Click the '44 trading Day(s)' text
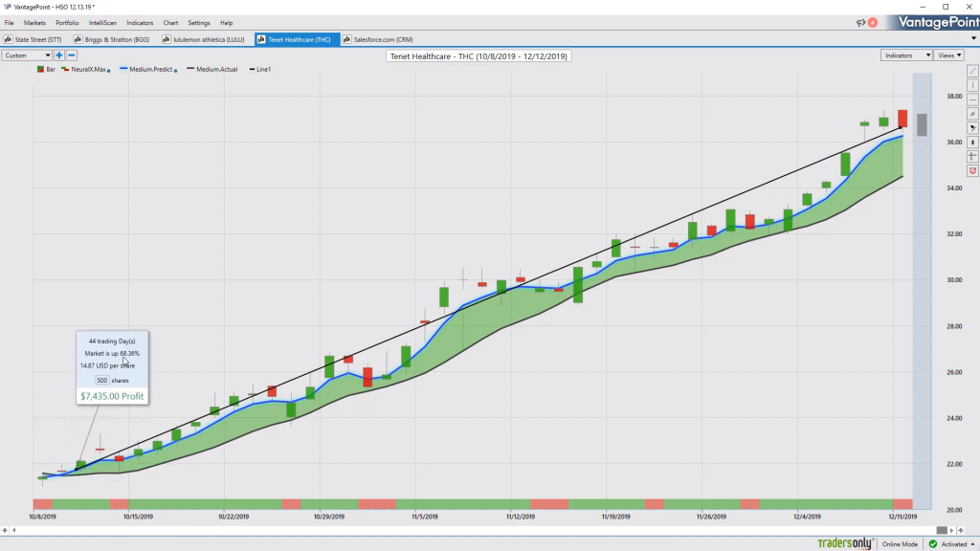980x551 pixels. tap(112, 342)
